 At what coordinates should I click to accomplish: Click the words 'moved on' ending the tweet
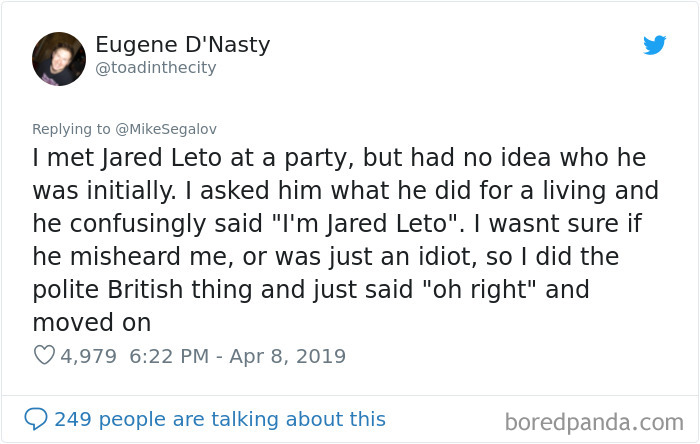pyautogui.click(x=91, y=322)
